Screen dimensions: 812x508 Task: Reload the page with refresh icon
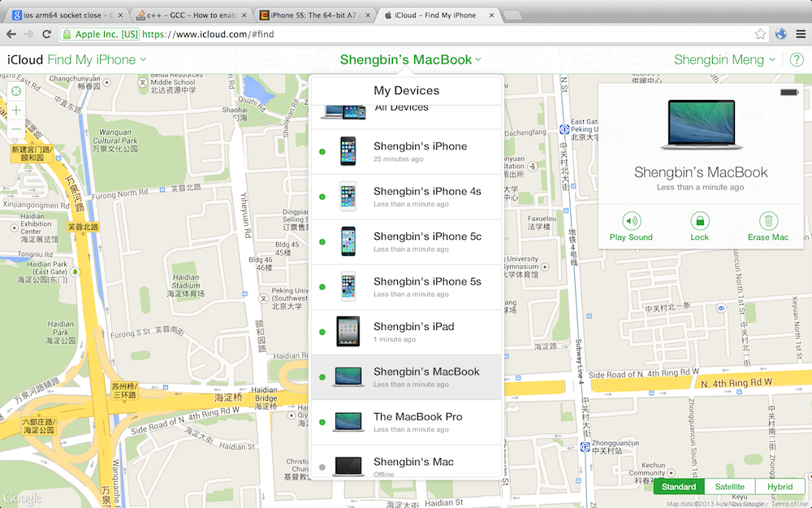46,34
